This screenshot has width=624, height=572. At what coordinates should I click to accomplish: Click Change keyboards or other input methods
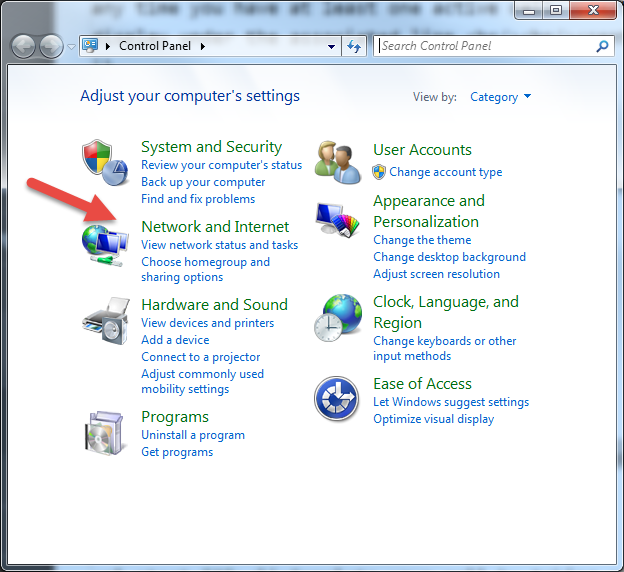pos(445,348)
